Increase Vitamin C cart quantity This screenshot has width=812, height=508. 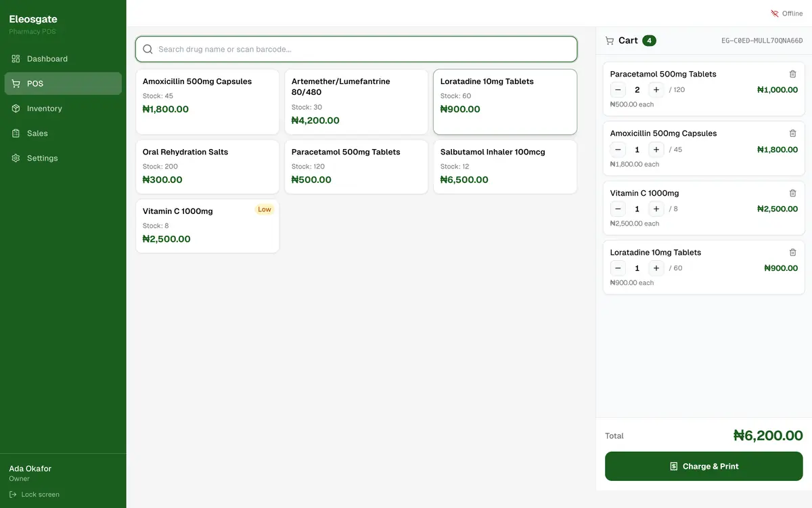(656, 209)
